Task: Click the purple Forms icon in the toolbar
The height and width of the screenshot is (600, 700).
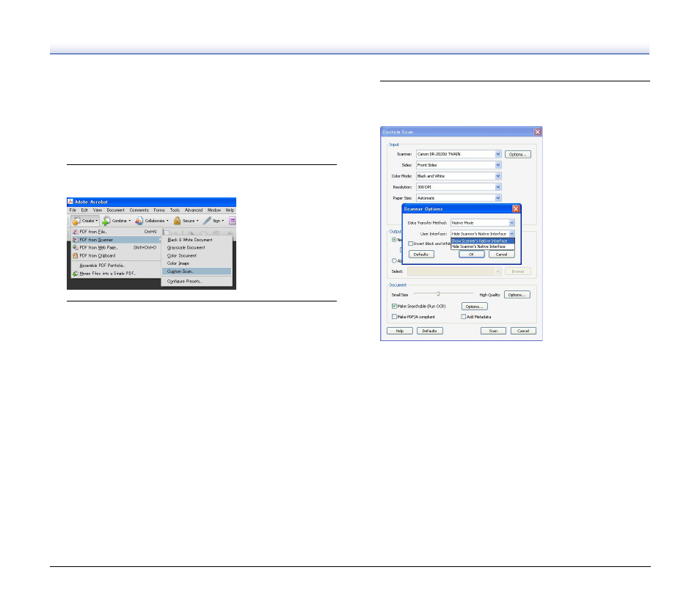Action: point(232,221)
